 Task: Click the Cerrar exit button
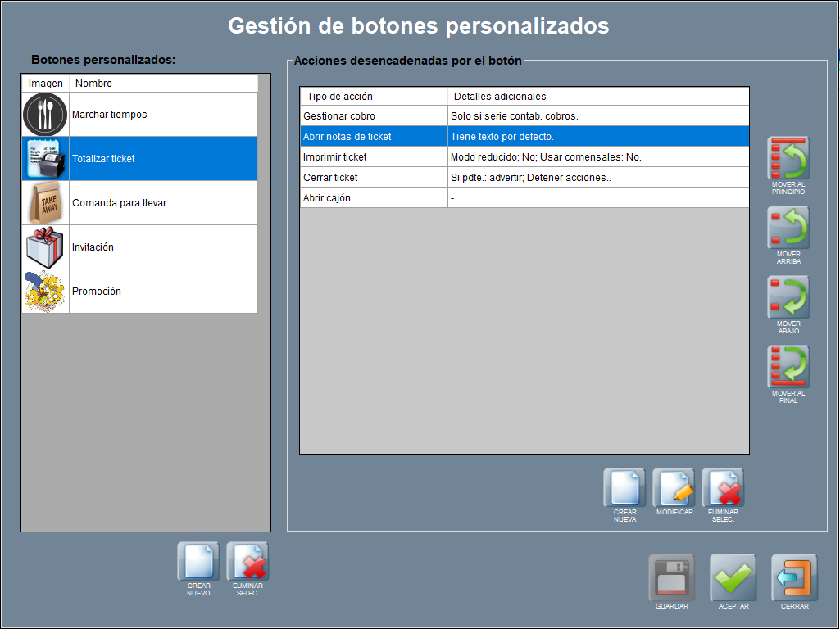pos(794,578)
